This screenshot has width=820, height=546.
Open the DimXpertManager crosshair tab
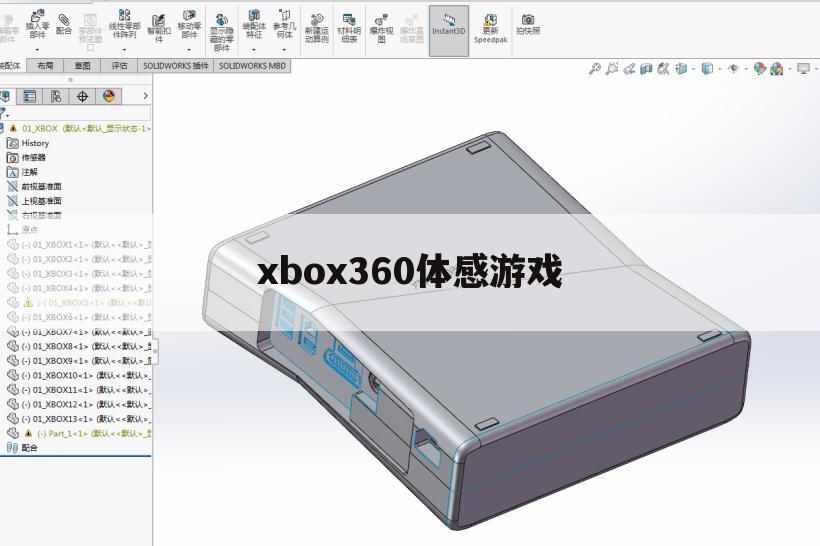pos(82,96)
